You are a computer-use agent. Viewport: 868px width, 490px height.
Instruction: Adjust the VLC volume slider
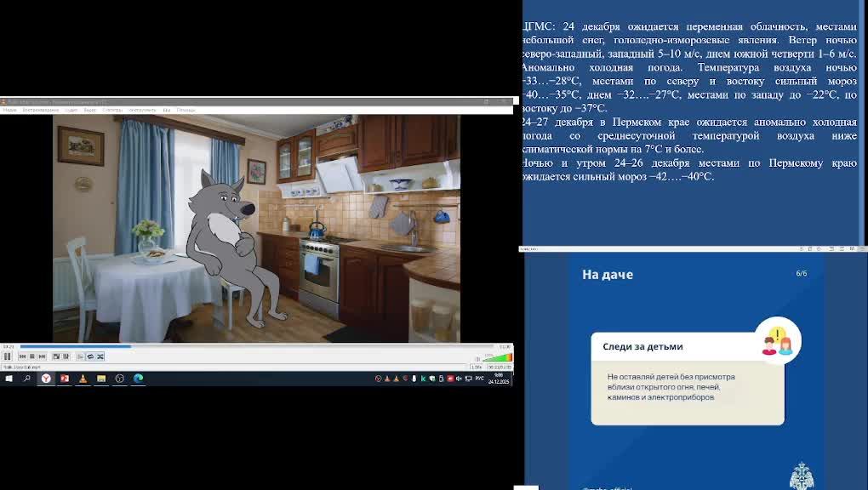[497, 357]
